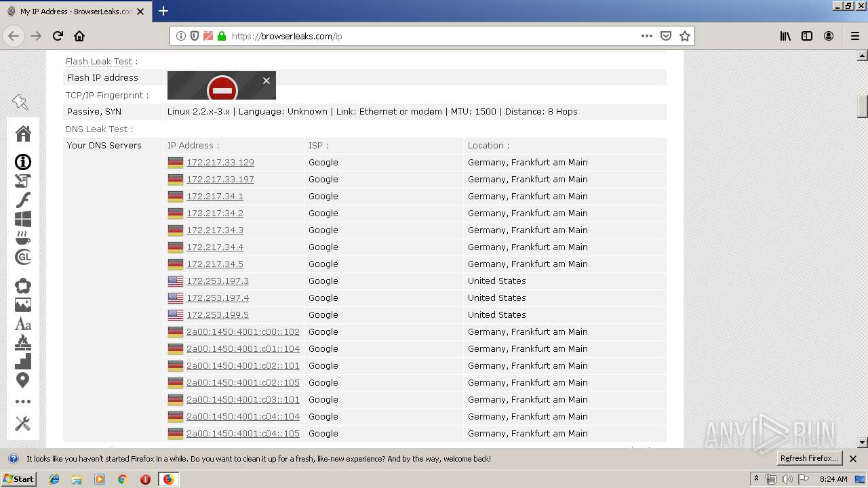This screenshot has width=868, height=488.
Task: Open the BrowserLeaks home sidebar icon
Action: (x=23, y=134)
